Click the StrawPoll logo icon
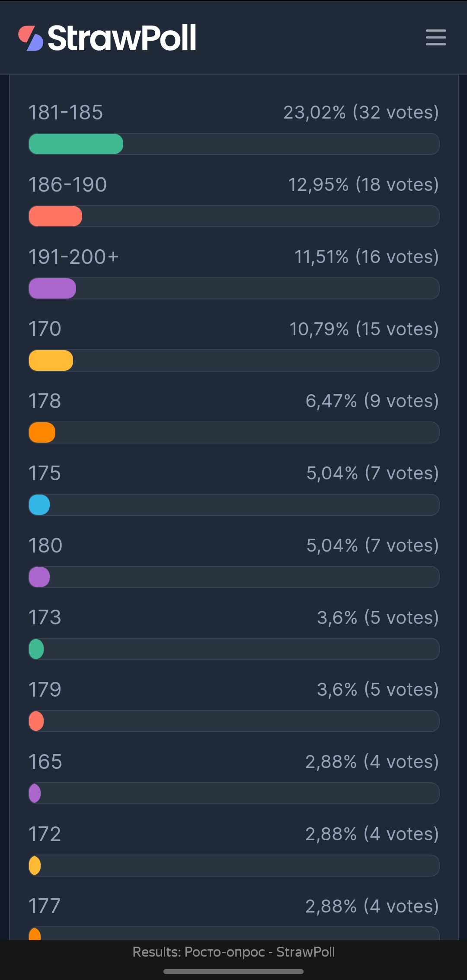The image size is (467, 980). coord(31,38)
